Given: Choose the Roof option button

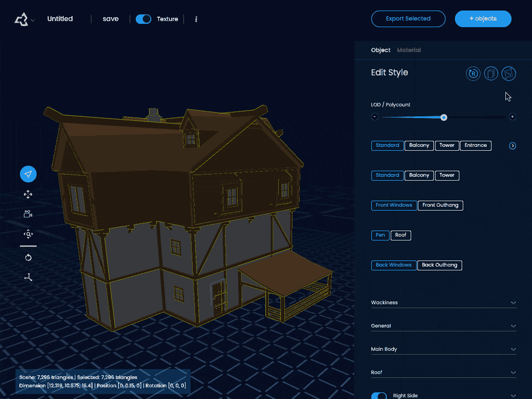Looking at the screenshot, I should 401,235.
